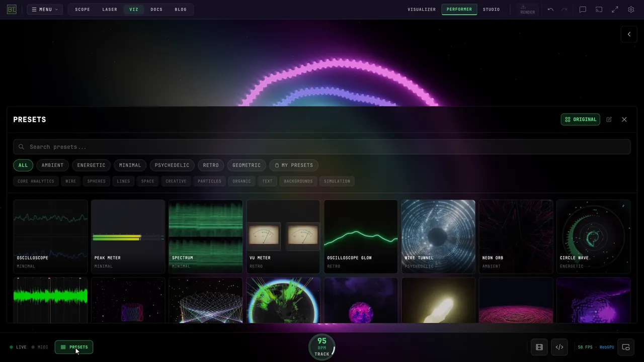This screenshot has height=362, width=644.
Task: Select the SIMULATION tag
Action: [337, 181]
